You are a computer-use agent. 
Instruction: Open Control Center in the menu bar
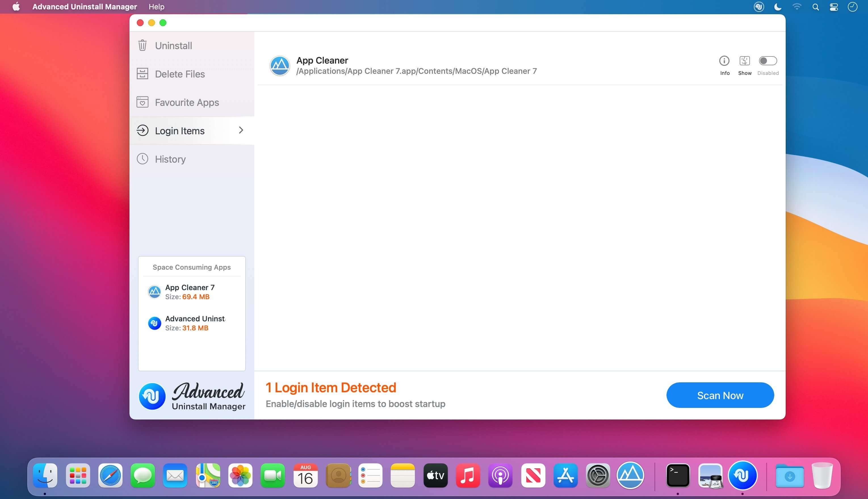[833, 7]
